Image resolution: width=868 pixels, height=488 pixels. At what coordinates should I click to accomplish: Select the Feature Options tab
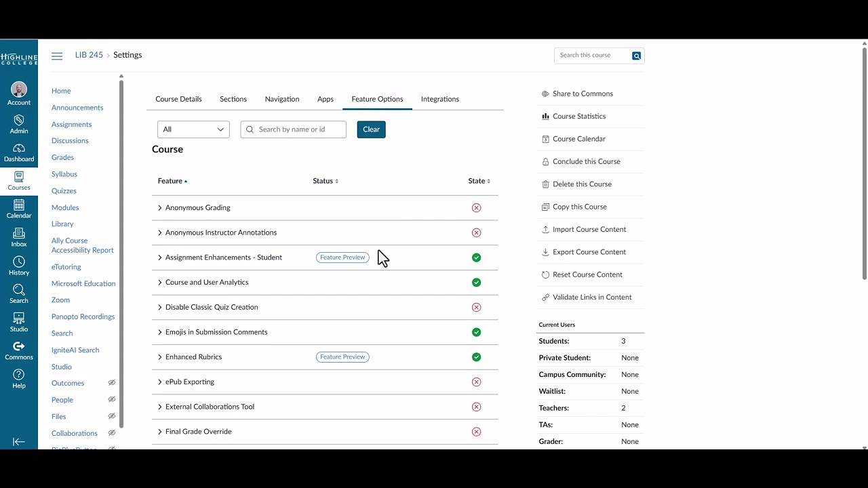(377, 99)
